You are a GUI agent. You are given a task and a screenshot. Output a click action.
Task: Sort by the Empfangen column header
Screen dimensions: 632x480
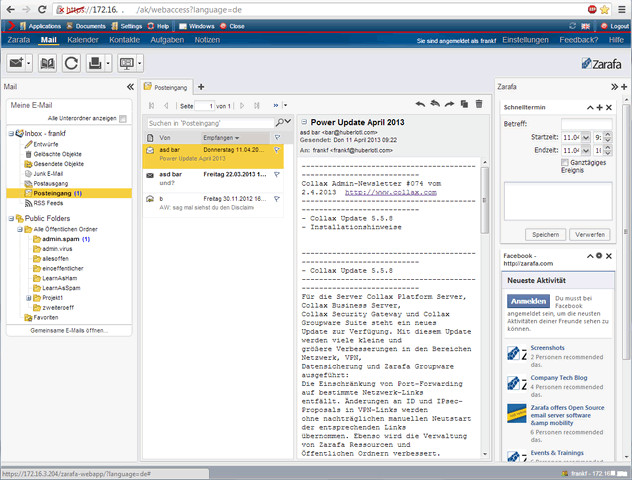235,138
